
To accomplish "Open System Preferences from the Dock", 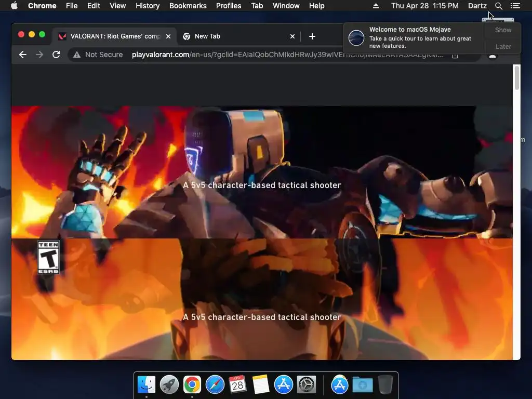I will click(307, 384).
